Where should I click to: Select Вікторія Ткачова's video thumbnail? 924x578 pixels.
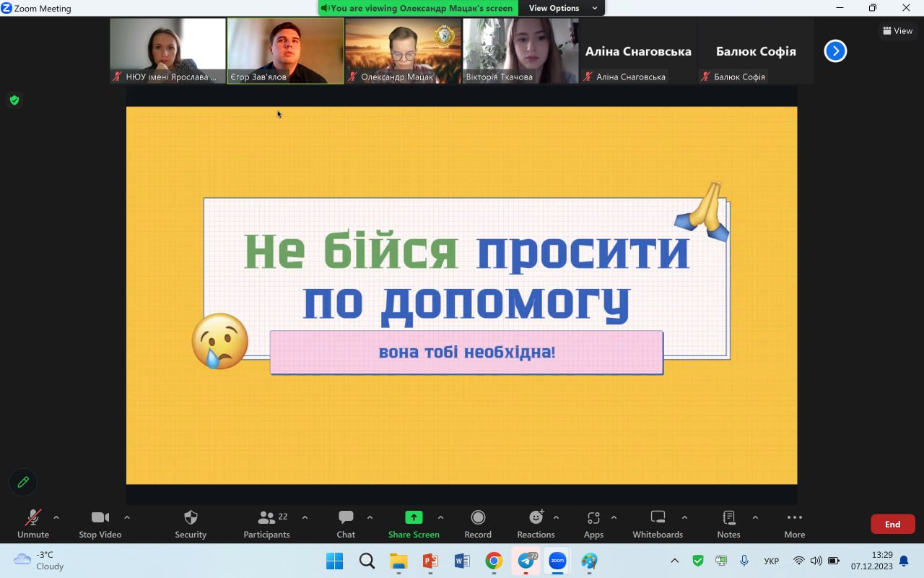(520, 51)
